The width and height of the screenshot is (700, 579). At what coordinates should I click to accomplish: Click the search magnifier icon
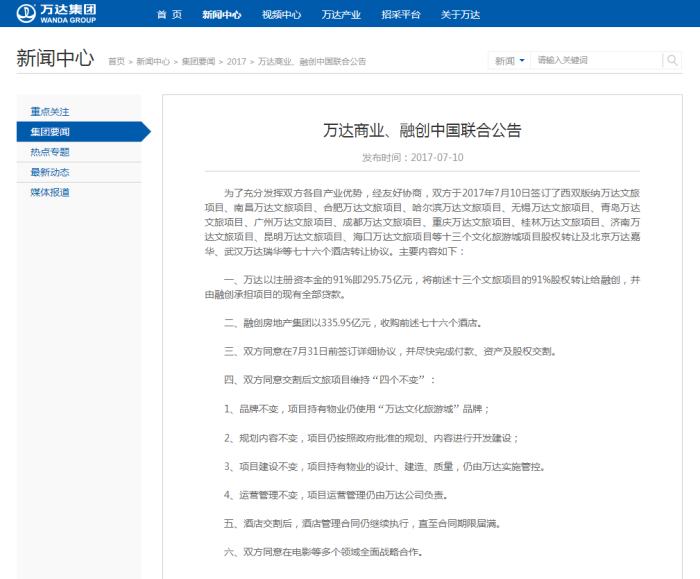coord(672,60)
